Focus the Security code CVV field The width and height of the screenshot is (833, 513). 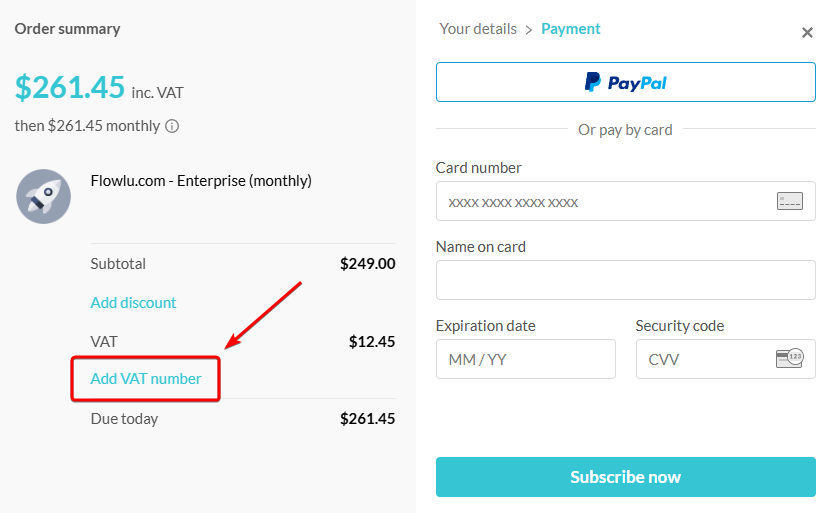(x=725, y=359)
